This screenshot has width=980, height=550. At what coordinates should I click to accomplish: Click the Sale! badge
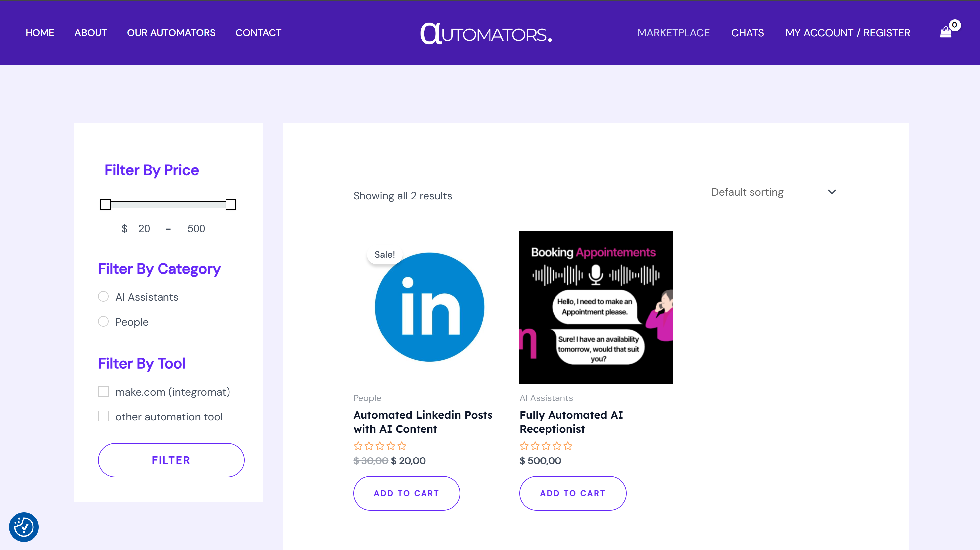coord(384,255)
